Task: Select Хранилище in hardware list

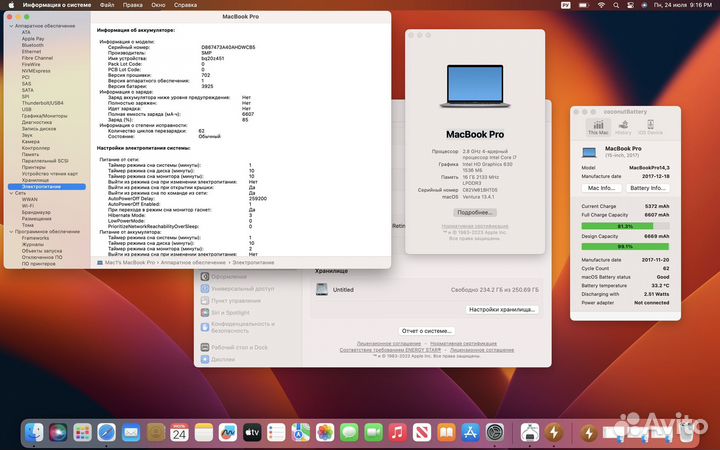Action: tap(35, 180)
